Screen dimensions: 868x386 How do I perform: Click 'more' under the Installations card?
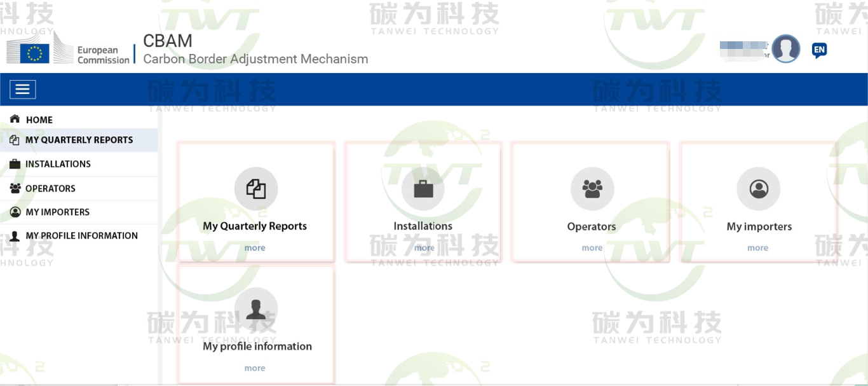coord(424,248)
